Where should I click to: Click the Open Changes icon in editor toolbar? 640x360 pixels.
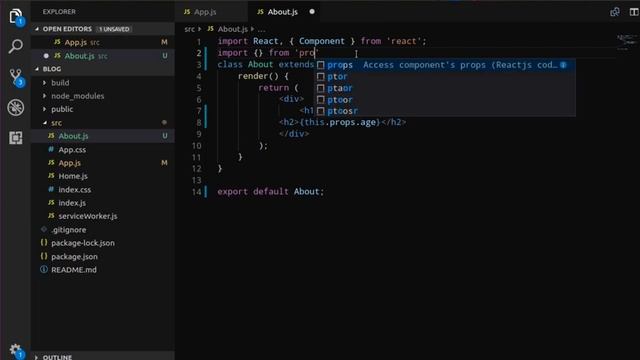coord(615,12)
